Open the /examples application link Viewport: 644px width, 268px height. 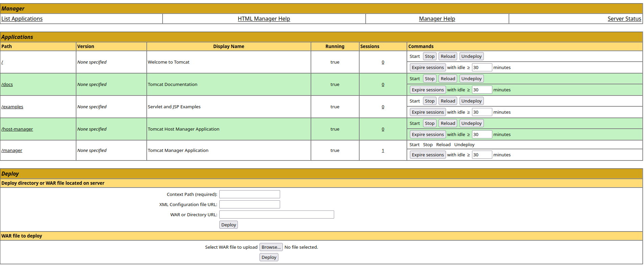[12, 107]
